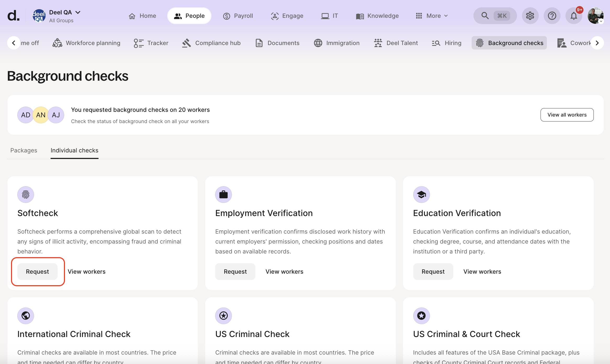This screenshot has height=364, width=610.
Task: Request an Education Verification
Action: click(x=433, y=272)
